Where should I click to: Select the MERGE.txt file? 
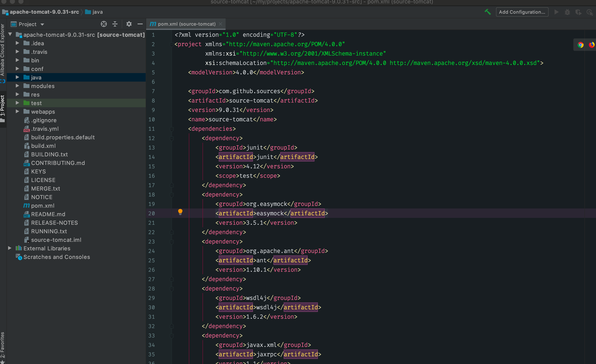point(46,189)
